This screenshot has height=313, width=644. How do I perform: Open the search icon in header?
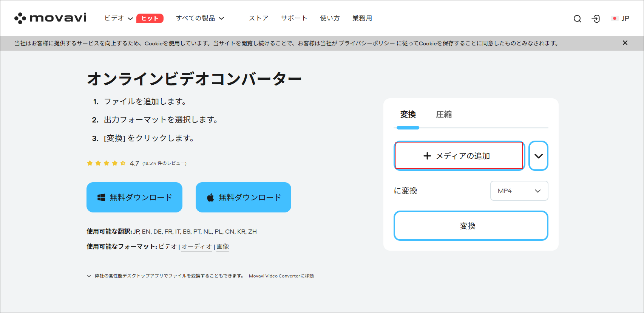pyautogui.click(x=577, y=19)
